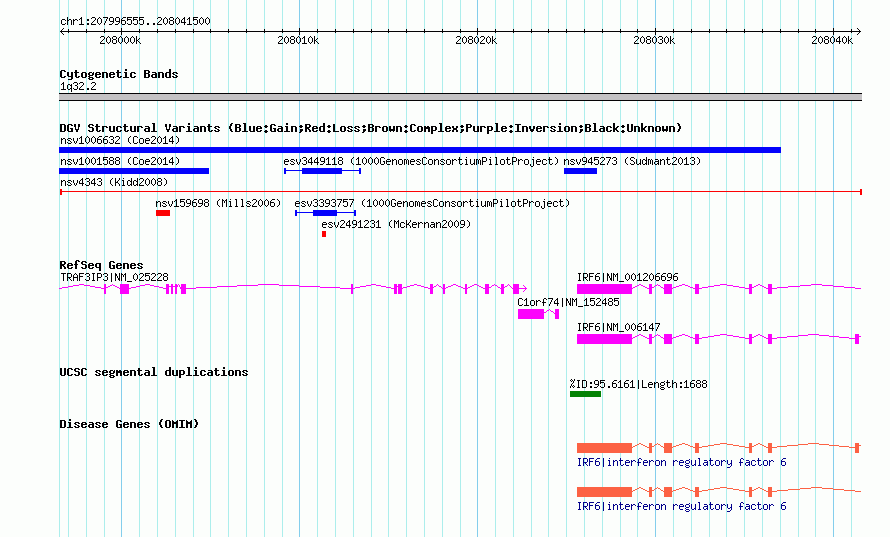Click the 208030k ruler tick label
890x537 pixels.
click(x=654, y=40)
